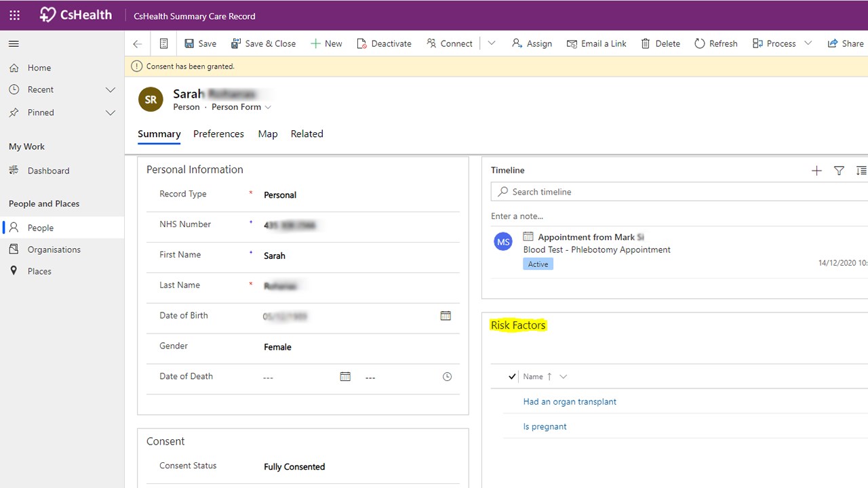The image size is (868, 488).
Task: Refresh the record
Action: (x=715, y=43)
